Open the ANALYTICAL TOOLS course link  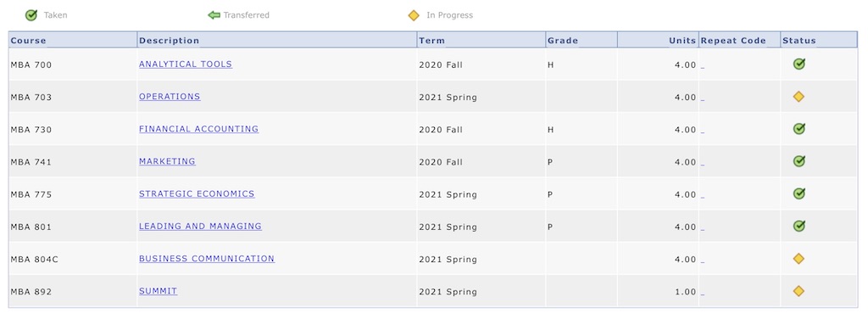[x=186, y=64]
